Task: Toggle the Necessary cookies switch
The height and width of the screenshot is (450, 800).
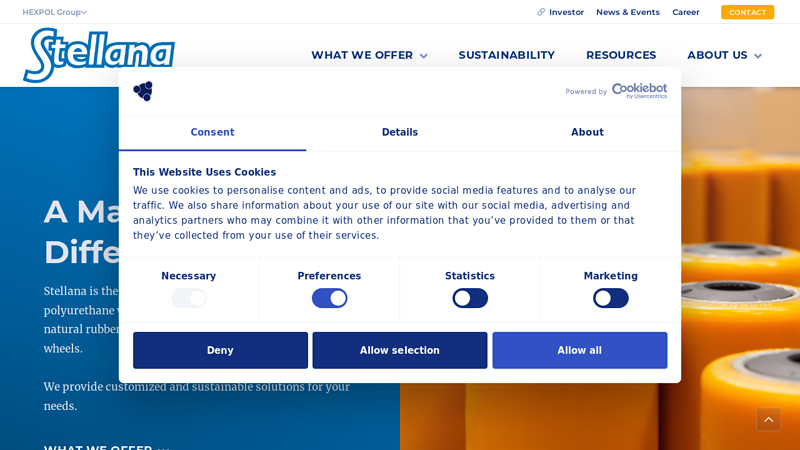Action: [189, 298]
